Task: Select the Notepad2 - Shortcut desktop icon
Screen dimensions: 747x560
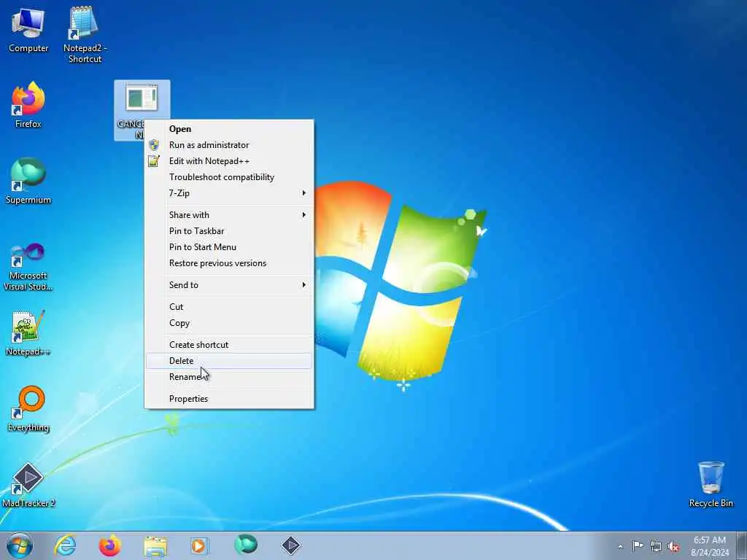Action: coord(85,34)
